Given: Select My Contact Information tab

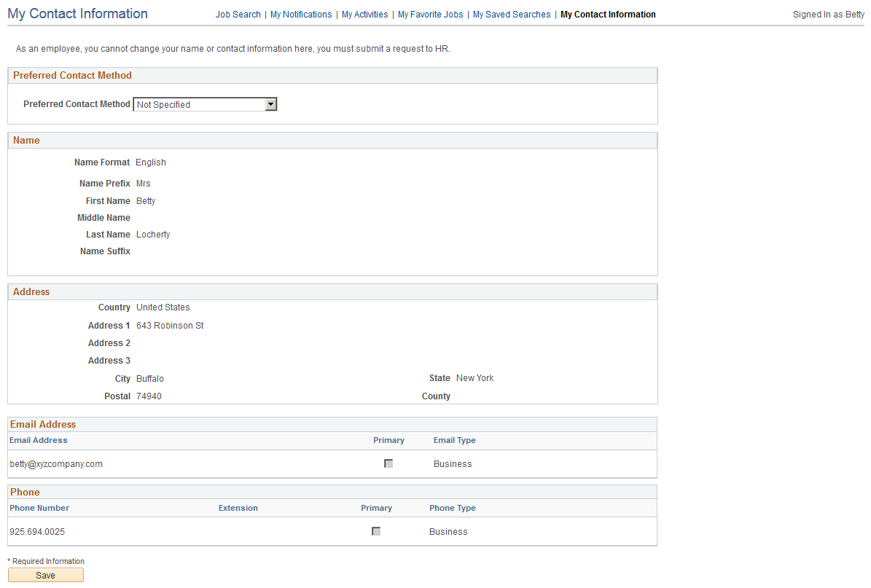Looking at the screenshot, I should 608,15.
